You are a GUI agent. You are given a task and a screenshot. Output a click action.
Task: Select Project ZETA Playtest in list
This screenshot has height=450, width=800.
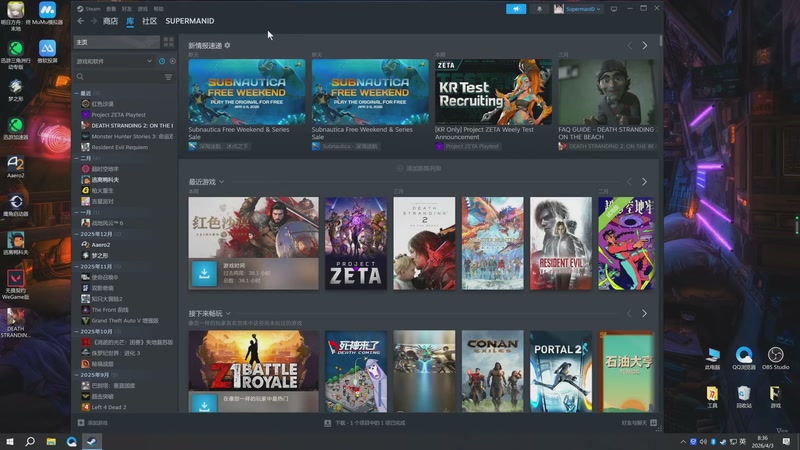point(118,115)
